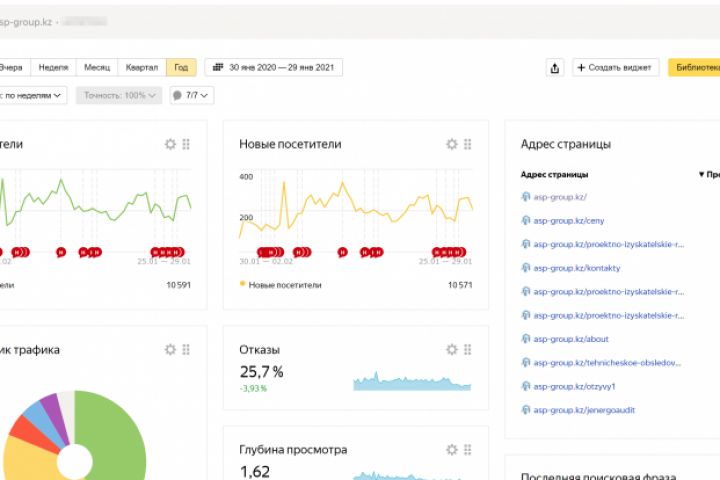Open gear icon of traffic source widget
The width and height of the screenshot is (720, 480).
tap(170, 350)
